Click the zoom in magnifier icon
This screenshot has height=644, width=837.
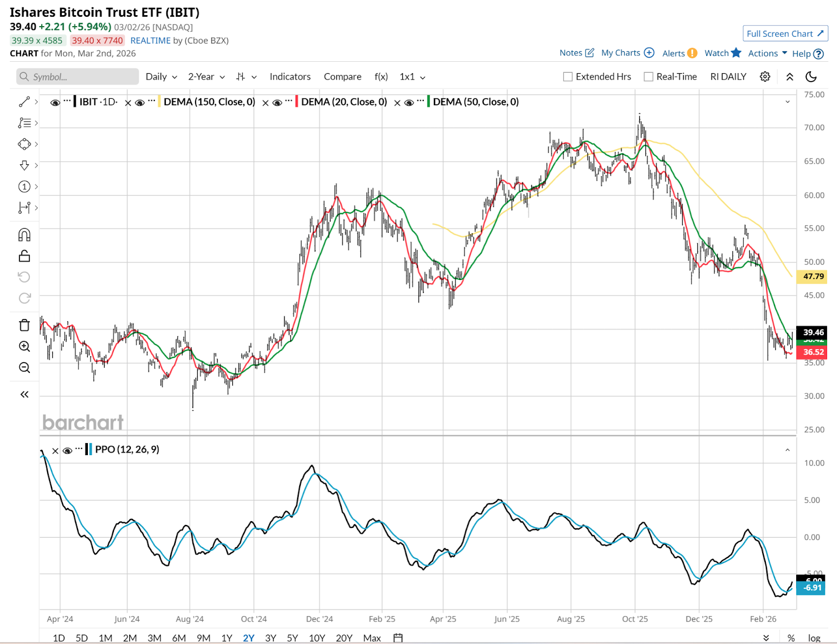coord(25,346)
